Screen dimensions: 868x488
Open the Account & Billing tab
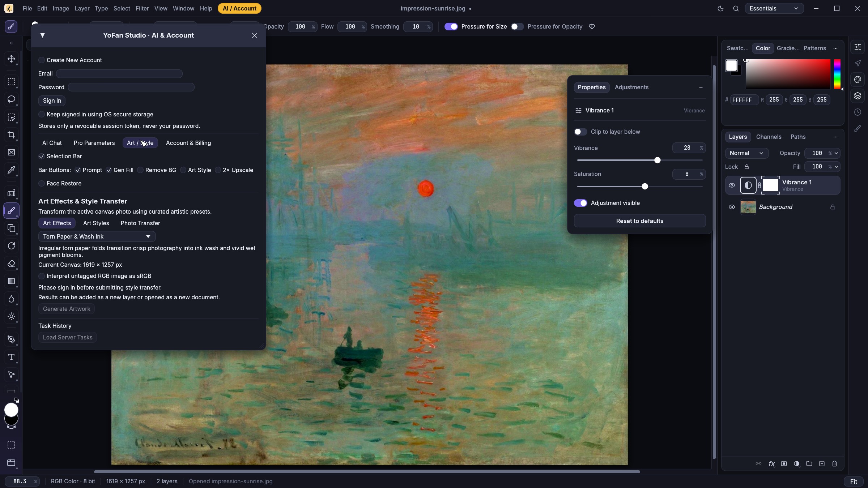point(188,143)
